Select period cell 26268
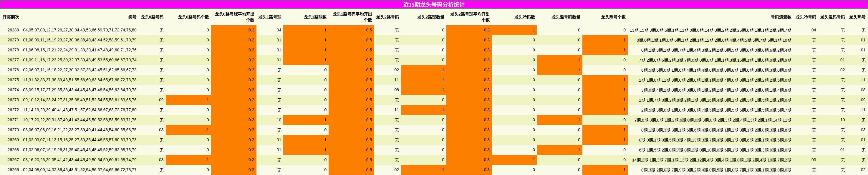 point(13,150)
